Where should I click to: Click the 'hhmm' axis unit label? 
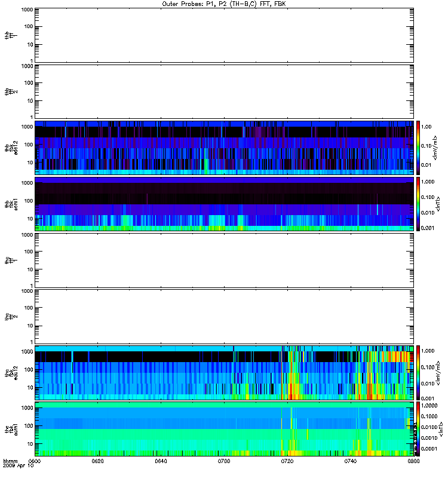tap(10, 461)
